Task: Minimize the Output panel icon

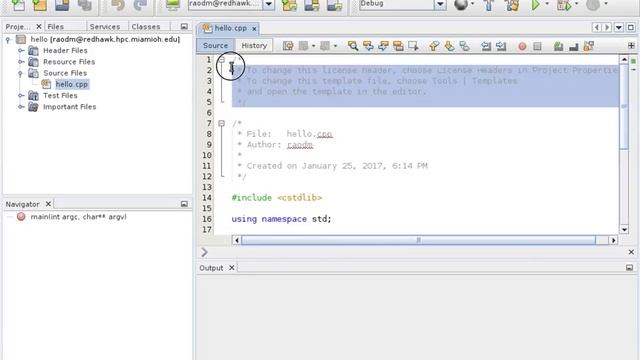Action: click(629, 268)
